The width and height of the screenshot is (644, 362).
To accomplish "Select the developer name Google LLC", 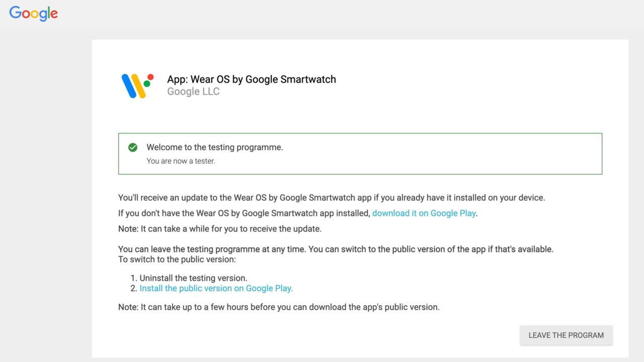I will [193, 91].
